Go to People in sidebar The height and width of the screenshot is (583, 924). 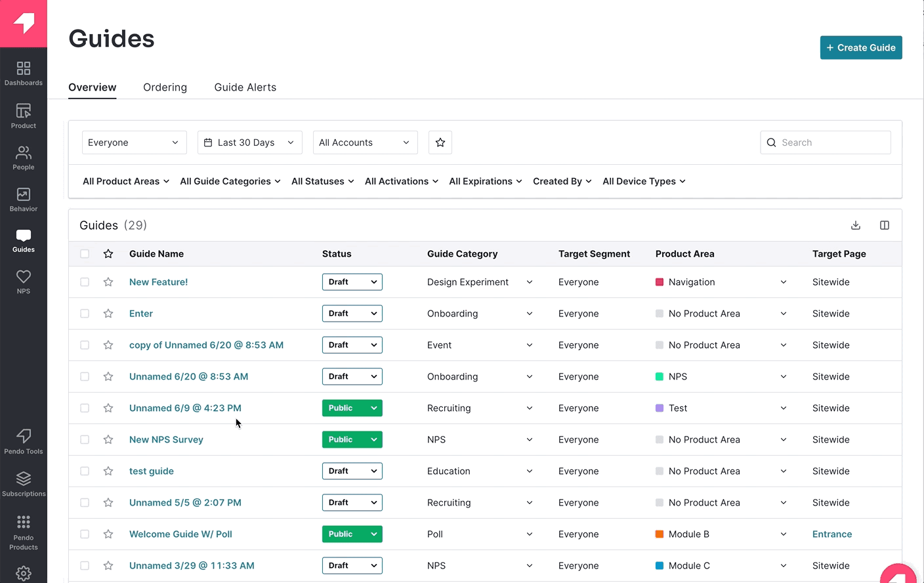(24, 158)
